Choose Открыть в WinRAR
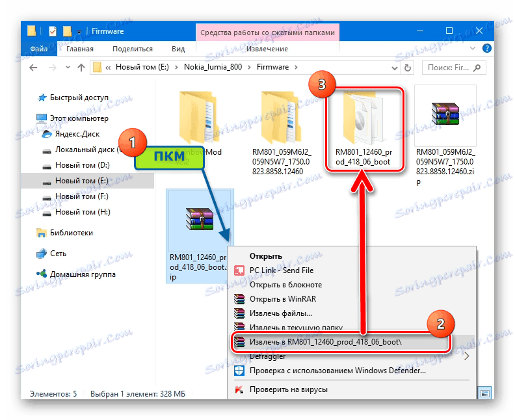Viewport: 515px width, 420px height. click(283, 299)
